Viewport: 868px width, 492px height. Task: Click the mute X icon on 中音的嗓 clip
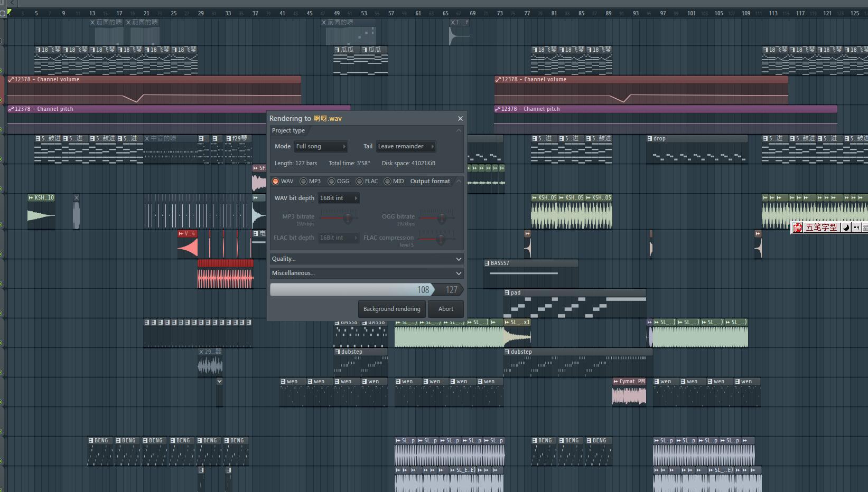(x=147, y=138)
